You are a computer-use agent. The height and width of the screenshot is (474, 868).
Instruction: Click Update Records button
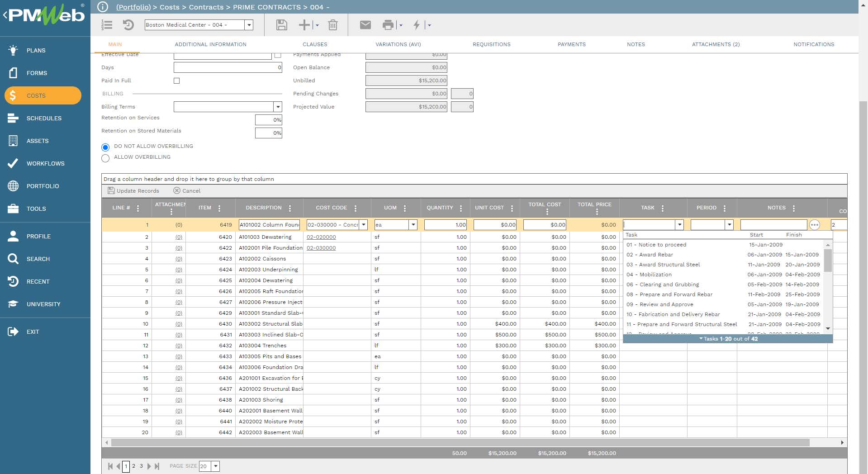133,191
